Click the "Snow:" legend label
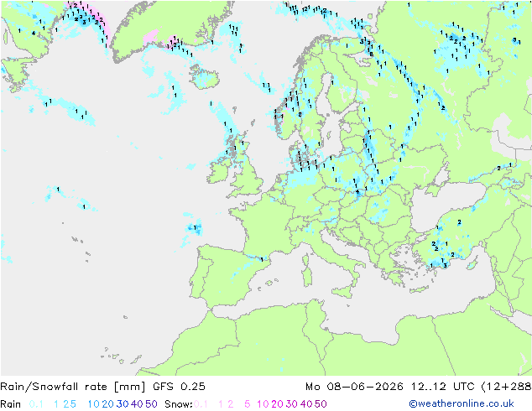532x411 pixels. click(x=179, y=404)
